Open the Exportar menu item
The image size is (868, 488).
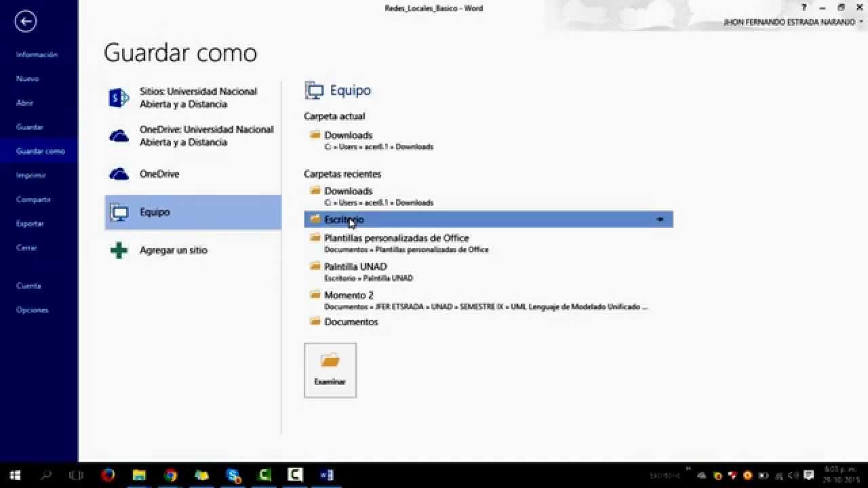click(x=31, y=224)
